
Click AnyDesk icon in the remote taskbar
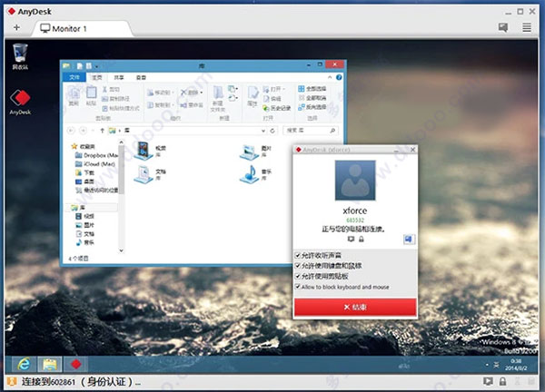(x=75, y=364)
